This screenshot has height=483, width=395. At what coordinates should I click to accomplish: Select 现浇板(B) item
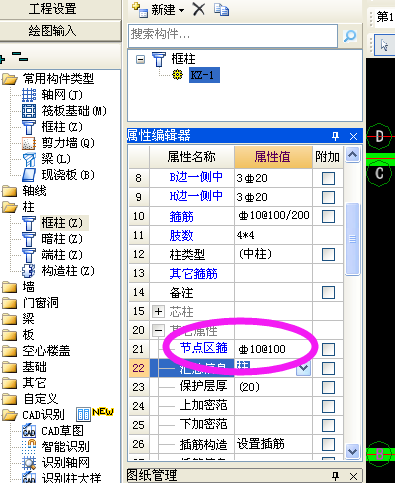[58, 175]
